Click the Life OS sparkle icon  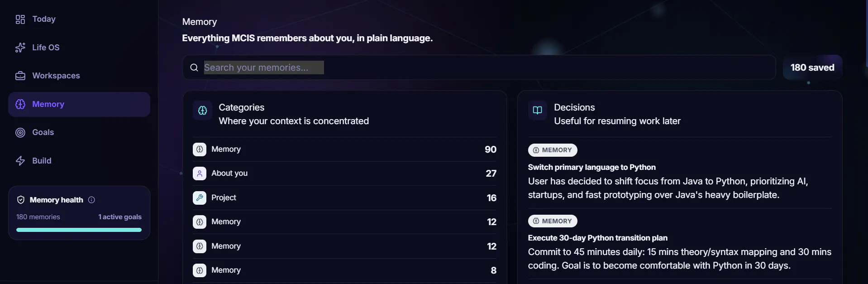pyautogui.click(x=20, y=48)
